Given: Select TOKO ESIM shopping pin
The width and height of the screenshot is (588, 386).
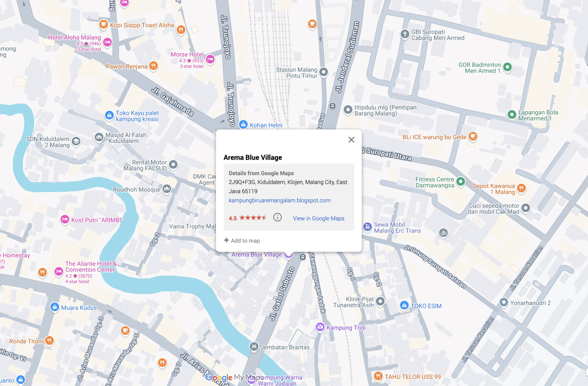Looking at the screenshot, I should tap(404, 305).
